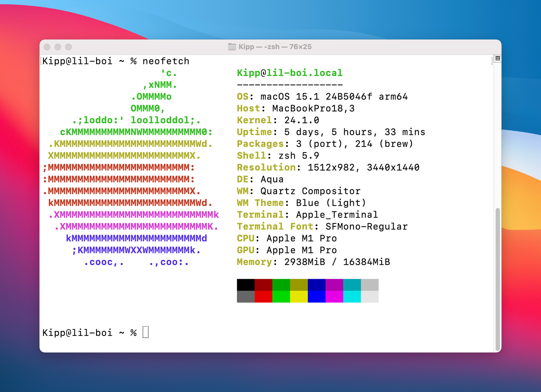Click the black swatch in the neofetch palette
The height and width of the screenshot is (392, 541).
(x=245, y=285)
